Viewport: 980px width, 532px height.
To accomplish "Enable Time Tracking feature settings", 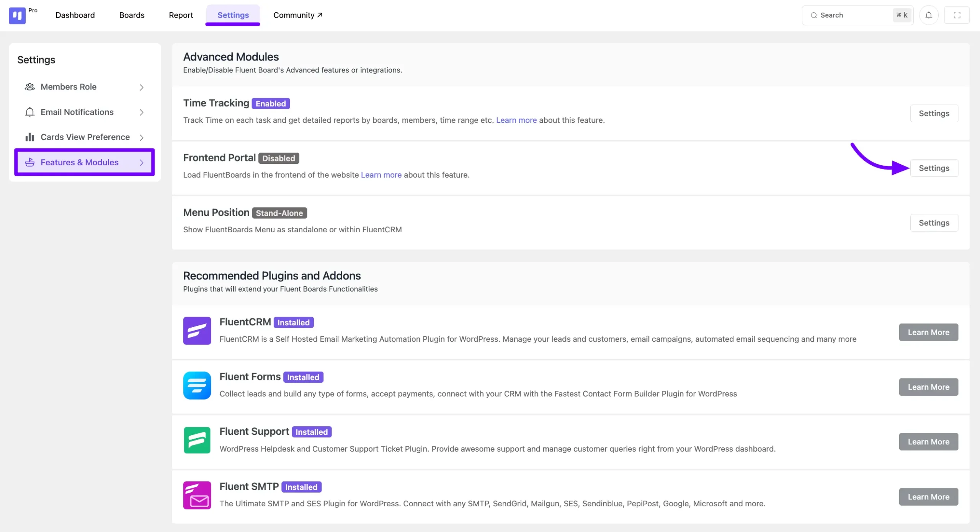I will click(934, 113).
